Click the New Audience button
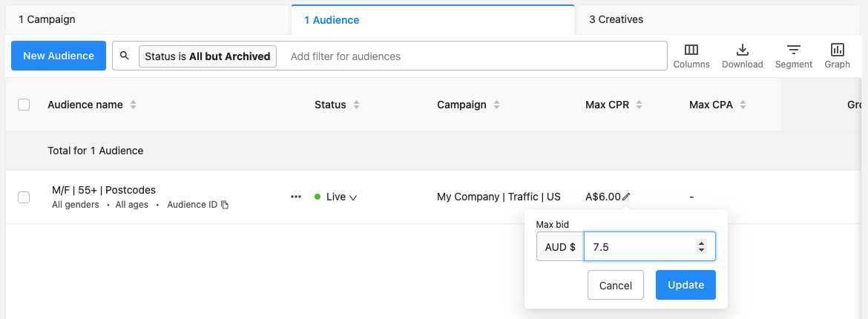 tap(59, 56)
